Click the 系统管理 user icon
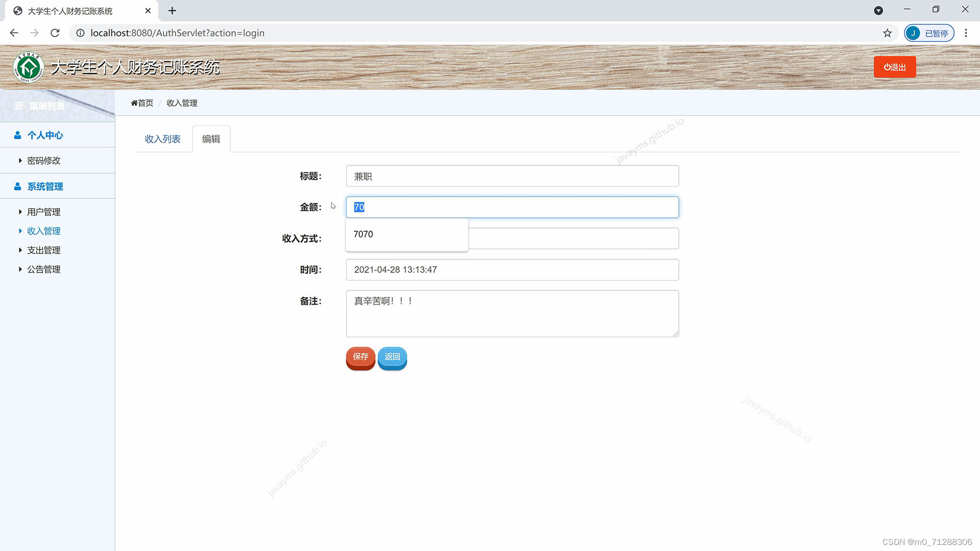This screenshot has height=551, width=980. pyautogui.click(x=17, y=186)
